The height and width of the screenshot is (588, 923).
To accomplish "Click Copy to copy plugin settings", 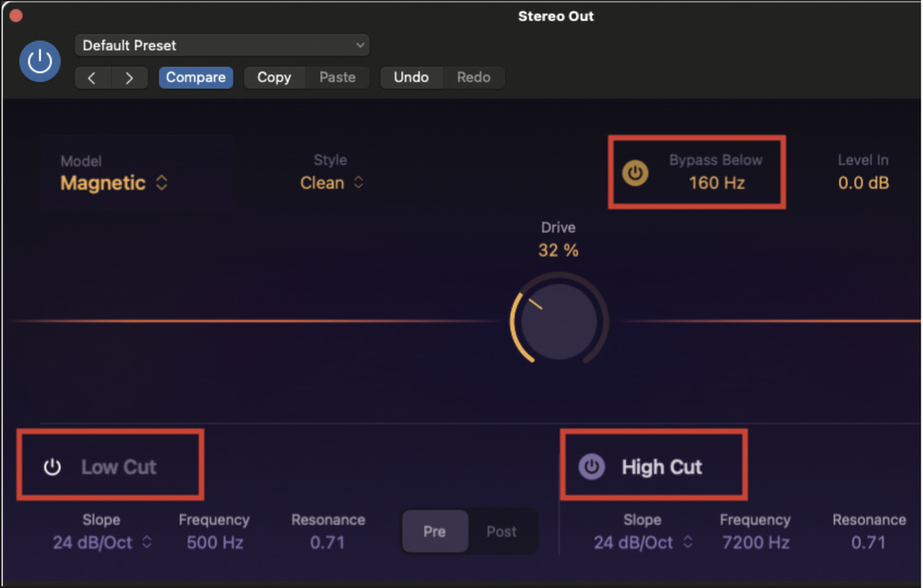I will 275,78.
